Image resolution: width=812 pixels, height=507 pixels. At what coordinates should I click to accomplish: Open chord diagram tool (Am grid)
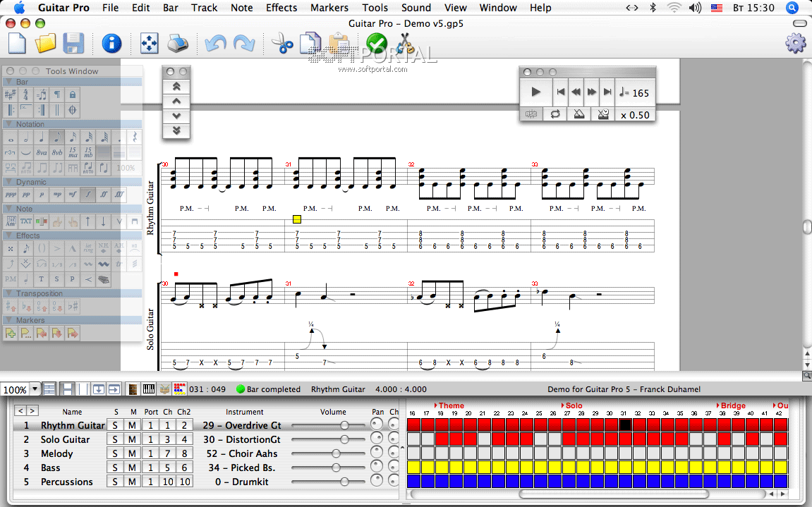tap(11, 221)
